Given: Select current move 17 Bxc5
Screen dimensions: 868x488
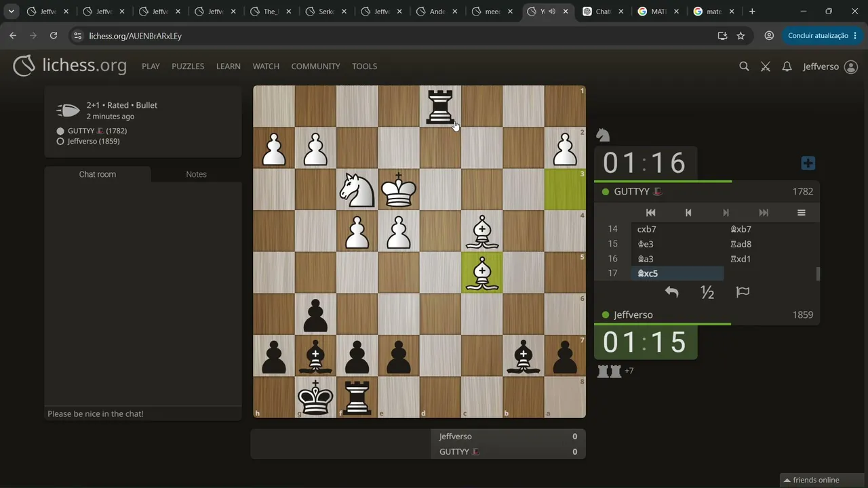Looking at the screenshot, I should 677,274.
